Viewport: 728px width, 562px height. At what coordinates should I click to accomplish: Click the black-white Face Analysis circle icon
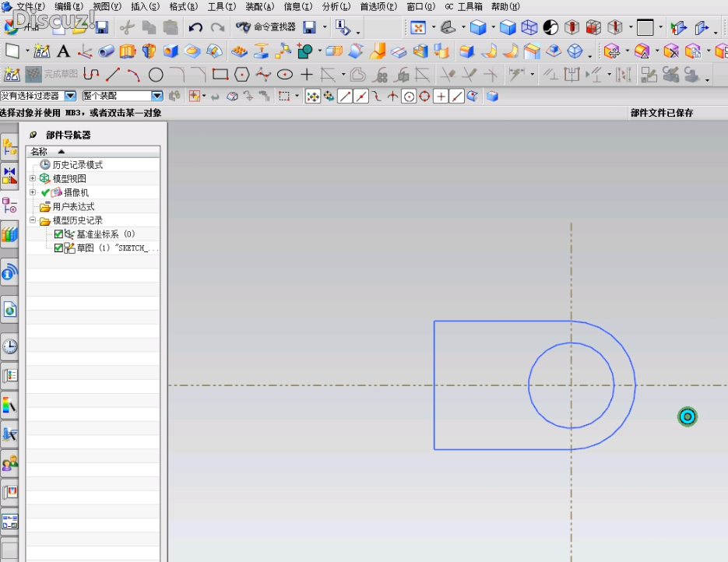pos(550,27)
